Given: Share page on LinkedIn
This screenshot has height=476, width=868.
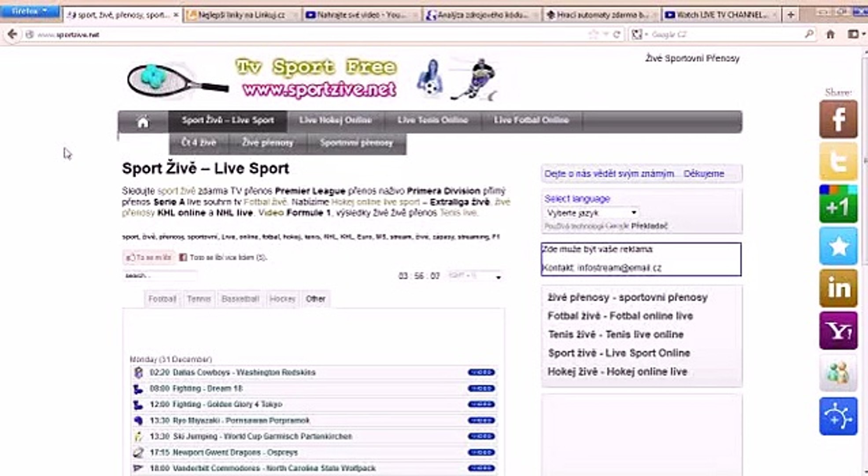Looking at the screenshot, I should point(838,289).
